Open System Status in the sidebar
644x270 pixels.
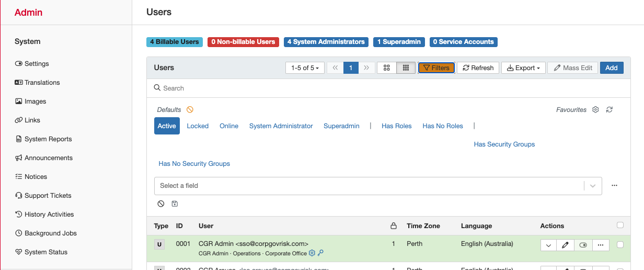pyautogui.click(x=41, y=252)
